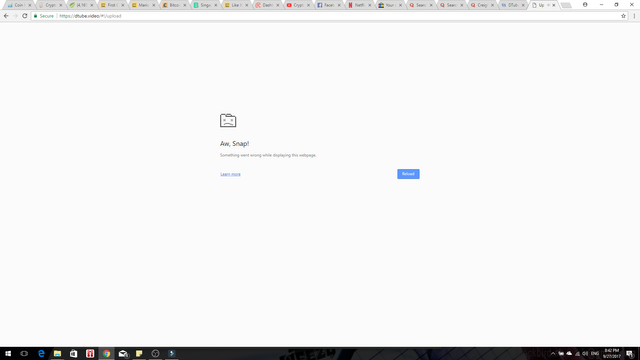Close the DTube tab
Viewport: 640px width, 360px height.
click(523, 5)
